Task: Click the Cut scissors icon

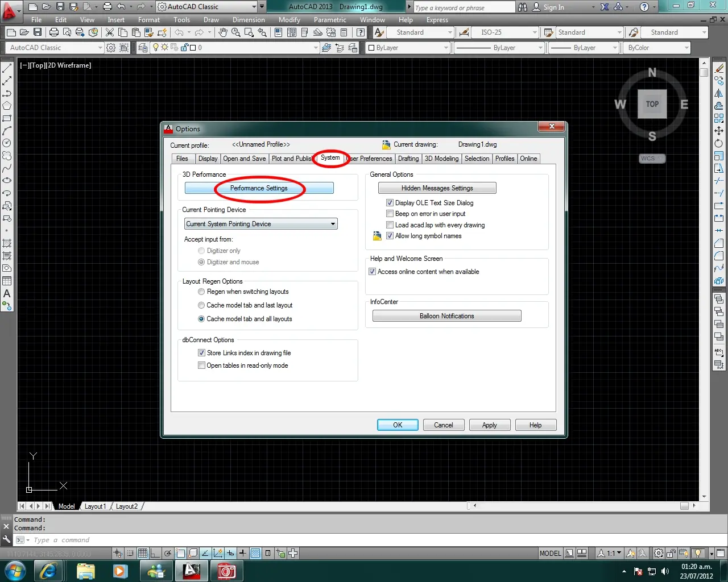Action: pyautogui.click(x=110, y=32)
